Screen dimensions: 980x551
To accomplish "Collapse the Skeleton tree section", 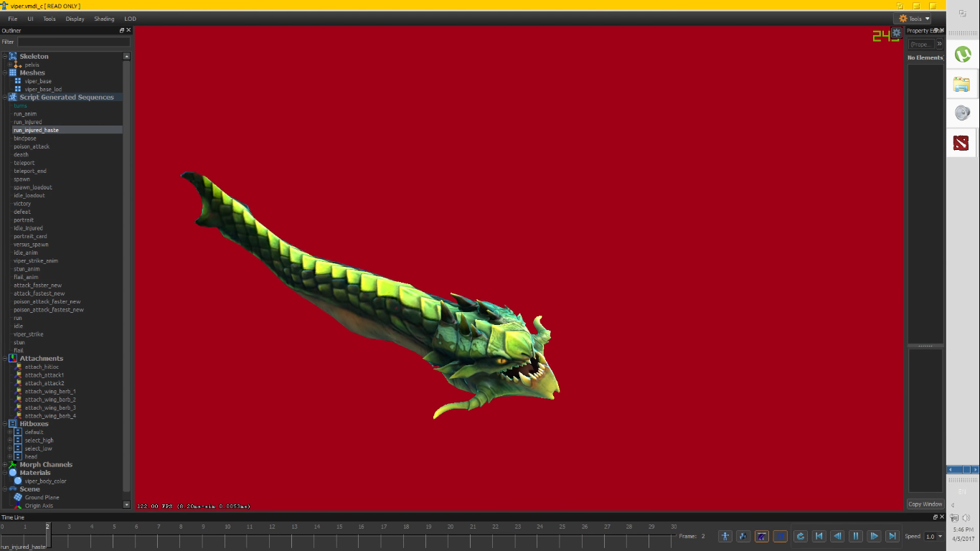I will pos(5,56).
